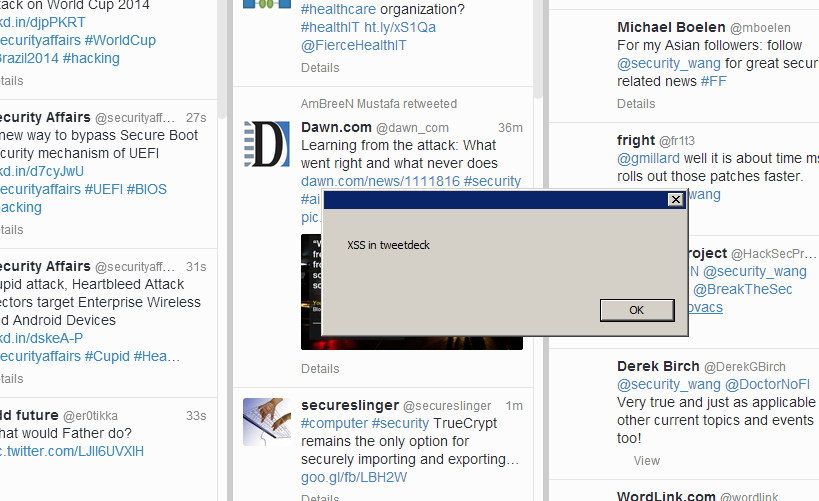Viewport: 819px width, 501px height.
Task: Click the #FF hashtag
Action: pos(713,81)
